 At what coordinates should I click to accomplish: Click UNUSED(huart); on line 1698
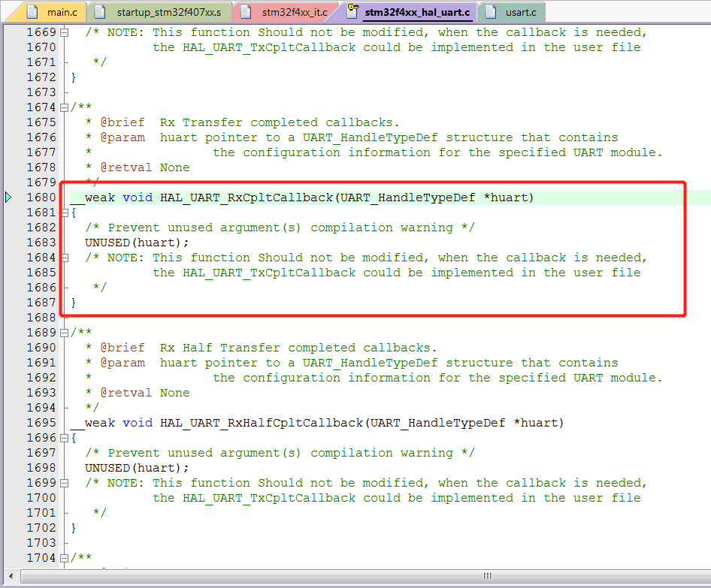coord(137,468)
